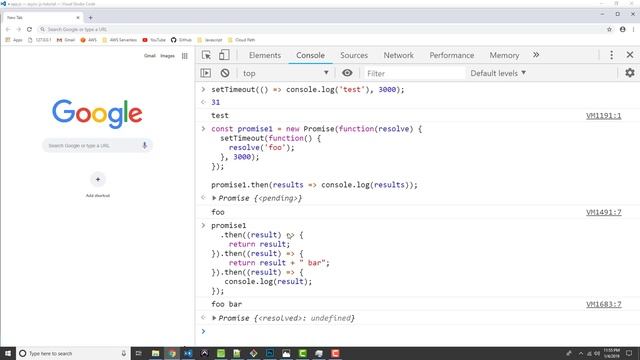Click the browser forward arrow
Screen dimensions: 640x360
click(x=18, y=29)
